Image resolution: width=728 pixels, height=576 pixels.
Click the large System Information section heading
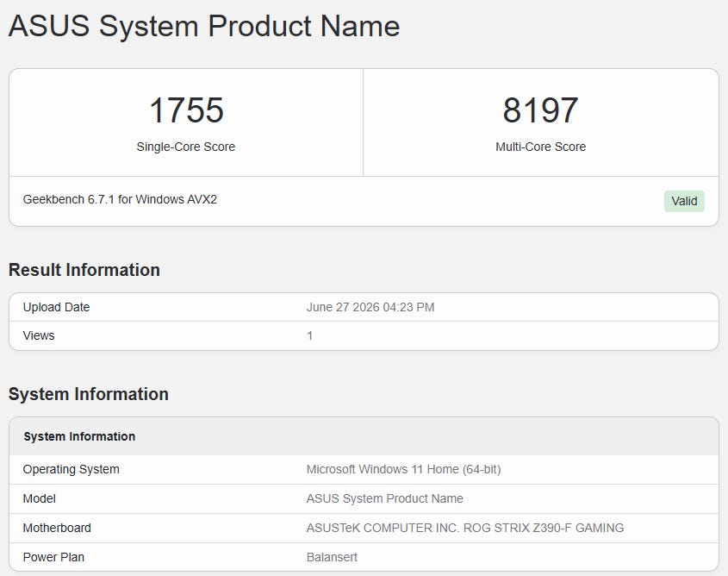click(88, 394)
